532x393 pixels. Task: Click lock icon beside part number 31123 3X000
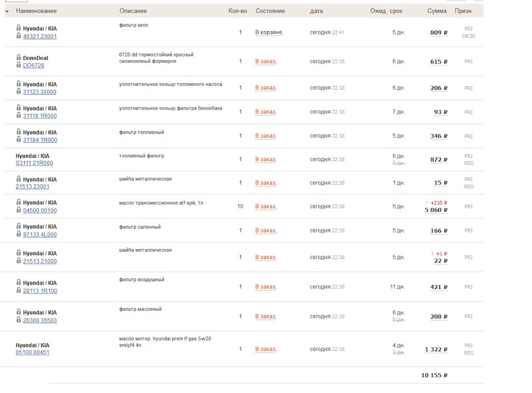click(x=19, y=91)
